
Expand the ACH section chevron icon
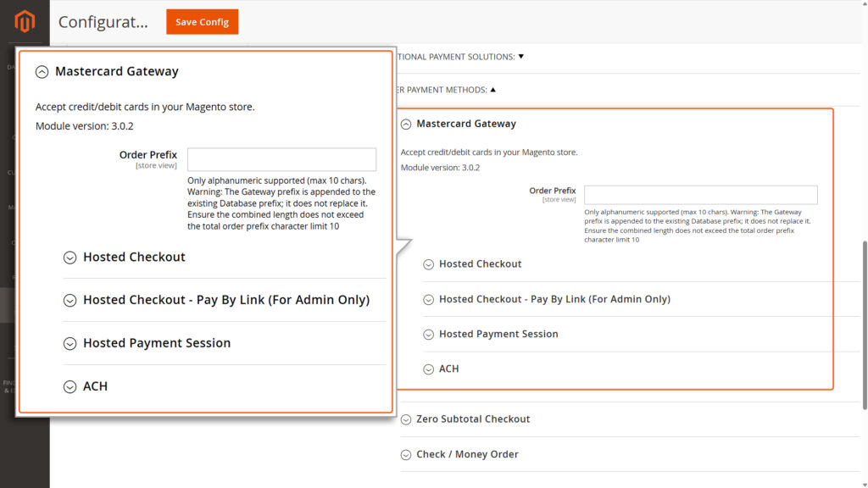click(x=70, y=386)
